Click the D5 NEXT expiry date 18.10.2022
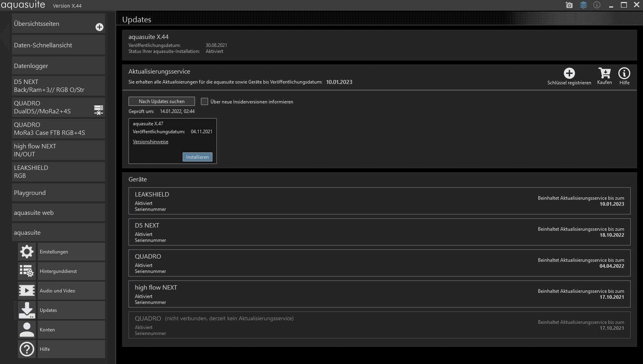The height and width of the screenshot is (364, 643). (612, 235)
